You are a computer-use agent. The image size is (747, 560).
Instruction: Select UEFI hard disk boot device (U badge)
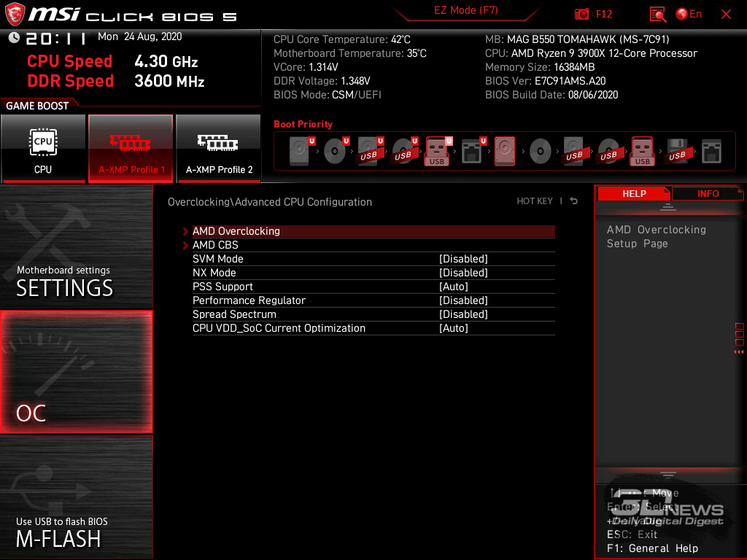[301, 151]
